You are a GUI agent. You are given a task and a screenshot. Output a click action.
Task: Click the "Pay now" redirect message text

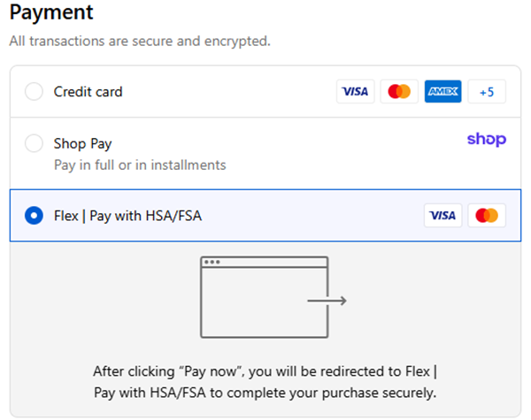pos(265,381)
